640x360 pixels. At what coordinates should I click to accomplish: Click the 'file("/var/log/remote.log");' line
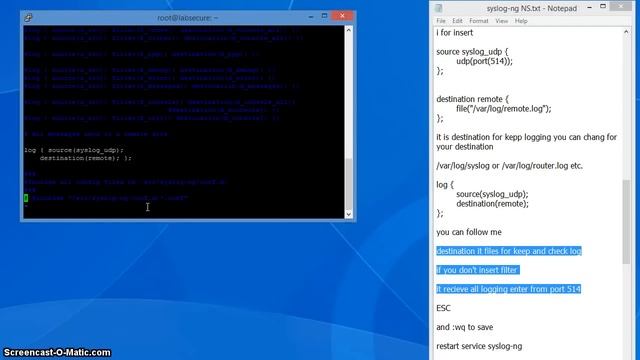(x=504, y=109)
